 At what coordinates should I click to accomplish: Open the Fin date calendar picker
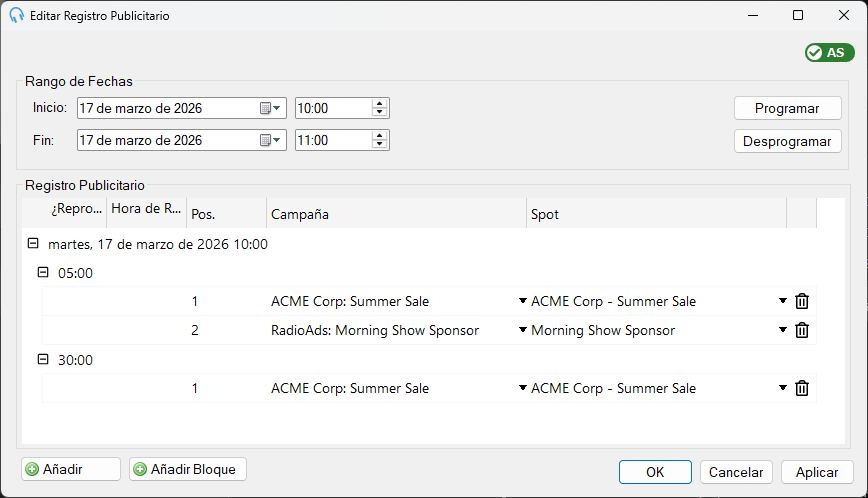click(270, 141)
